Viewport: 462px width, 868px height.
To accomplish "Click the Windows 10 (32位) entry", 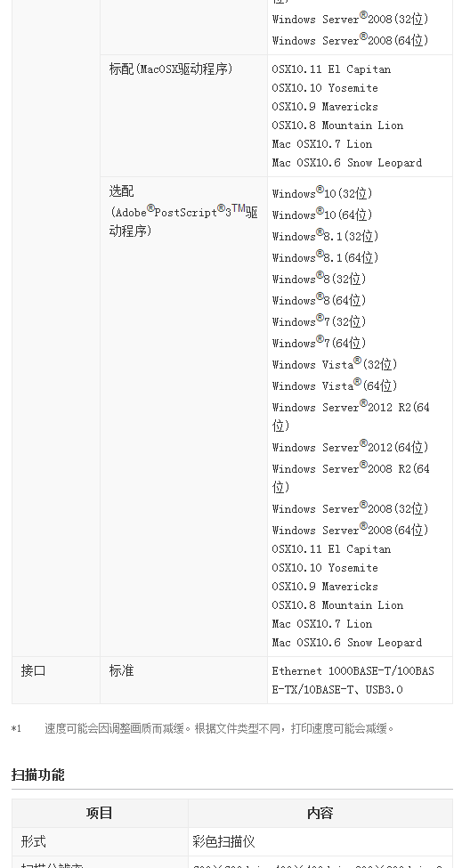I will (322, 192).
